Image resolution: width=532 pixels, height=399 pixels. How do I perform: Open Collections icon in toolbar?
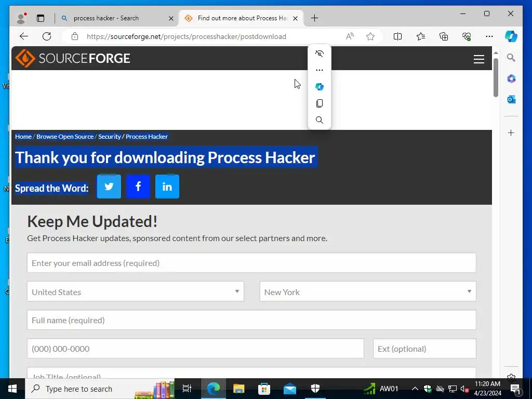pyautogui.click(x=444, y=36)
